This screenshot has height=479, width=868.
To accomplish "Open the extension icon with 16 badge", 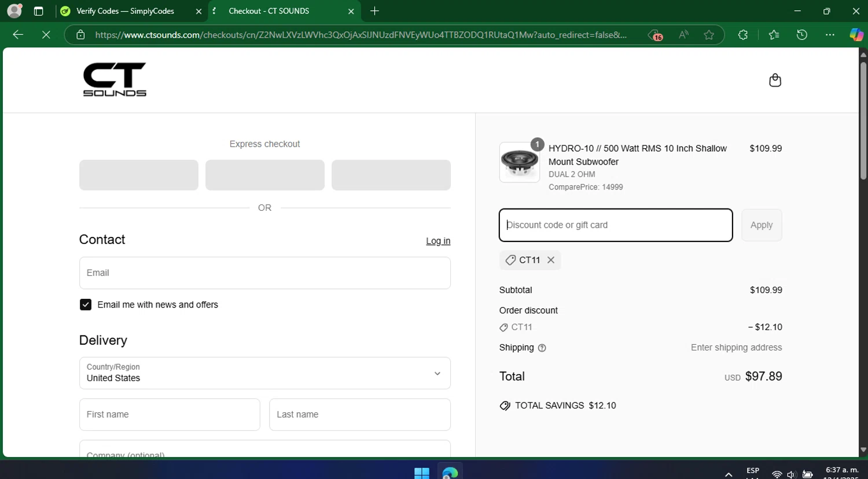I will [655, 35].
